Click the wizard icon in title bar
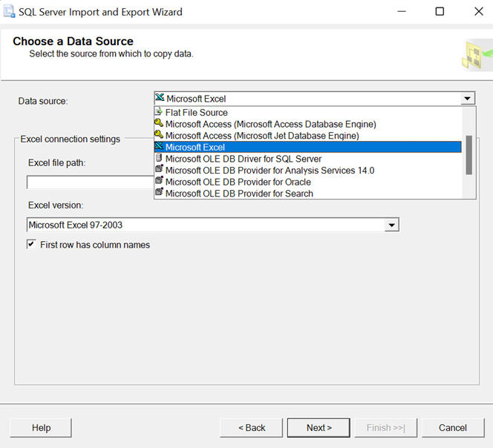Image resolution: width=493 pixels, height=448 pixels. [9, 11]
